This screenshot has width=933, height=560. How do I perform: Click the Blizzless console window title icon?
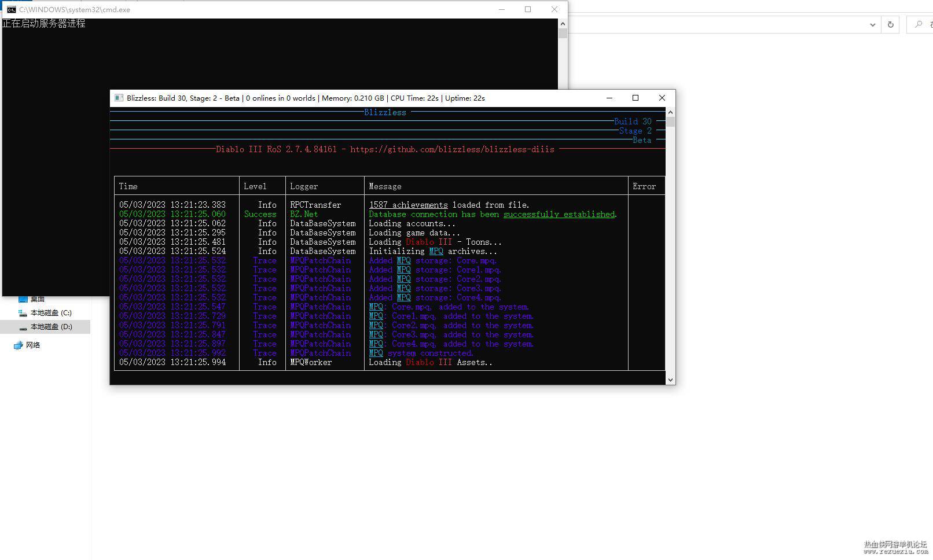click(119, 98)
